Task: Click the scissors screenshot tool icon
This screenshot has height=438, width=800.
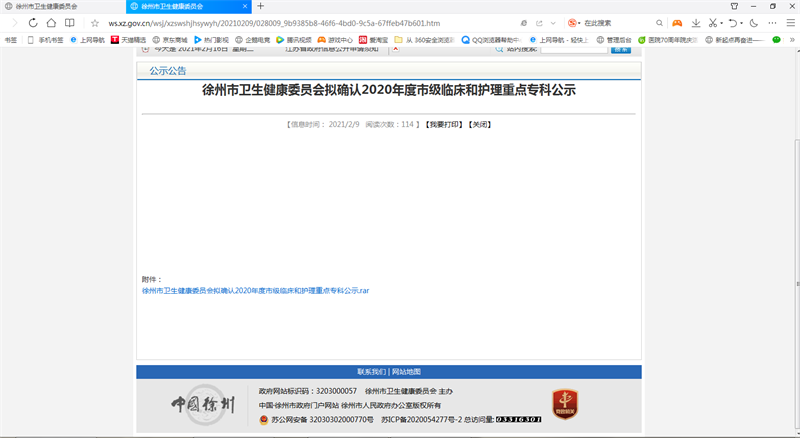Action: 712,22
